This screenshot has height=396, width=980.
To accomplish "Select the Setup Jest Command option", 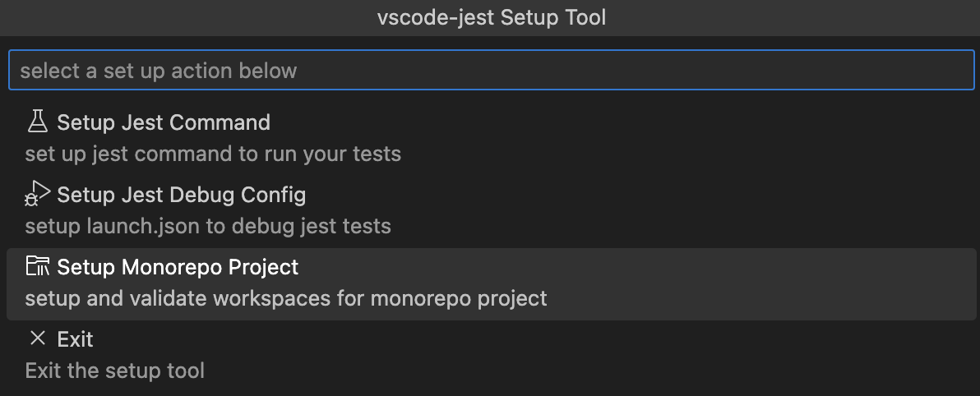I will (163, 122).
